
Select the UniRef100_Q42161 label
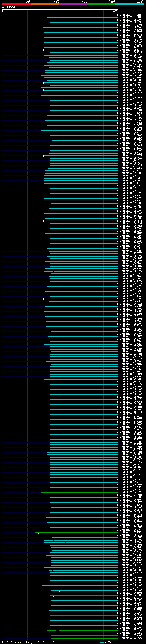click(x=131, y=548)
